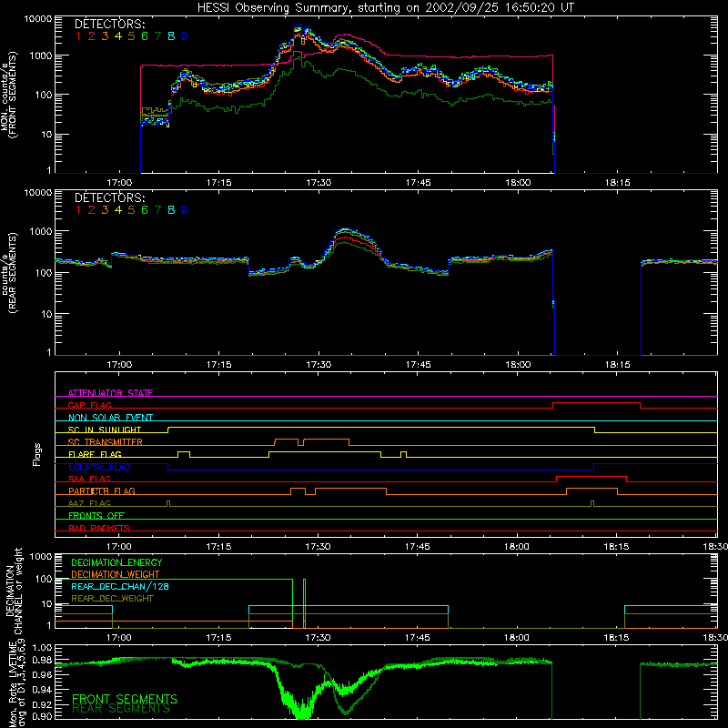Select the FRONTS_OFF flag label

click(x=96, y=515)
